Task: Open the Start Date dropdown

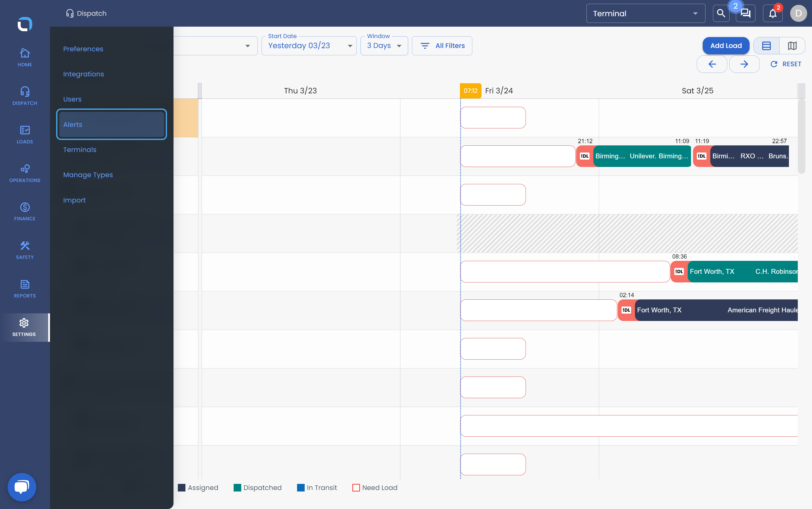Action: coord(309,46)
